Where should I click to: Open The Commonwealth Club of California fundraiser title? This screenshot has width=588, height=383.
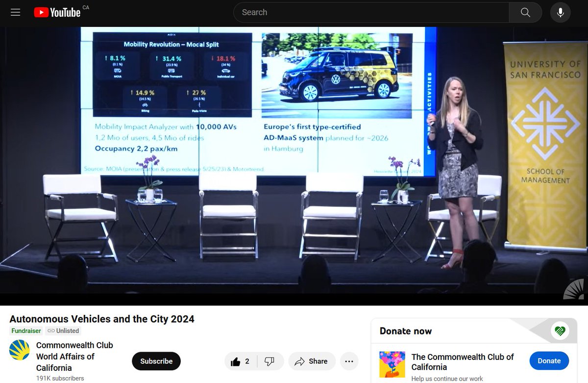[x=463, y=362]
